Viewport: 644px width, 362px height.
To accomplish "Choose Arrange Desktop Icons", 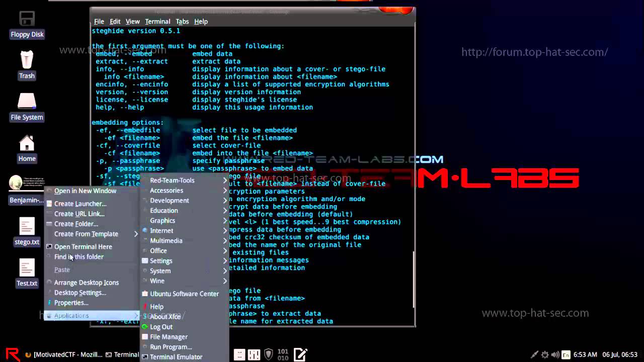I will tap(92, 283).
